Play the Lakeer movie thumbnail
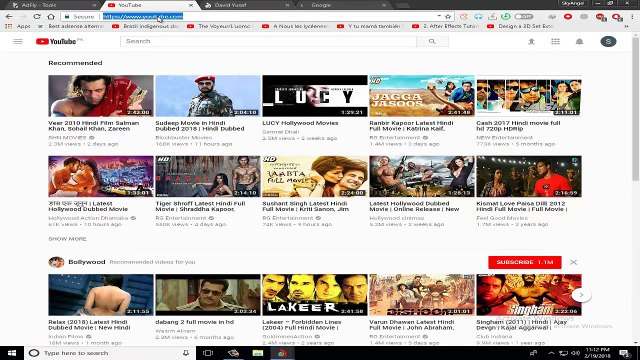 [x=315, y=295]
